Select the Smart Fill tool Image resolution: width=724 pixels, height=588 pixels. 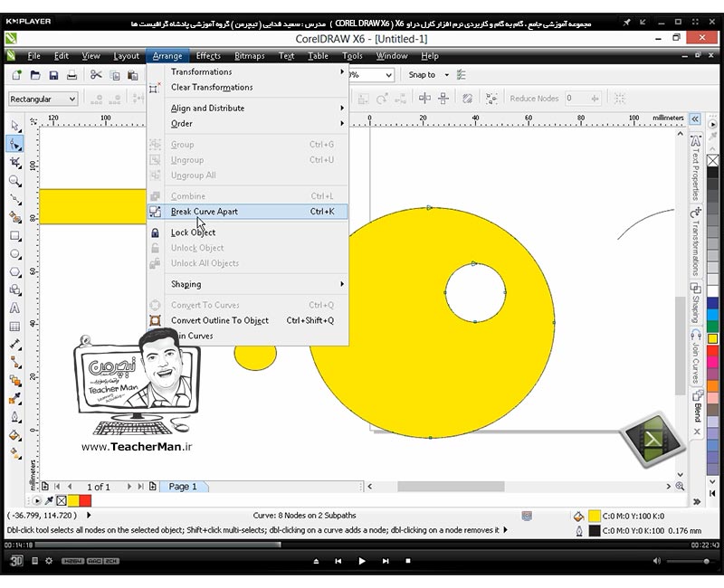14,217
